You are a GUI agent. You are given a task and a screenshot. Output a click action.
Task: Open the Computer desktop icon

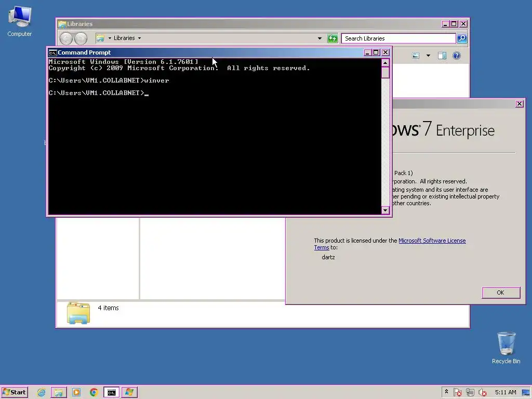(20, 22)
